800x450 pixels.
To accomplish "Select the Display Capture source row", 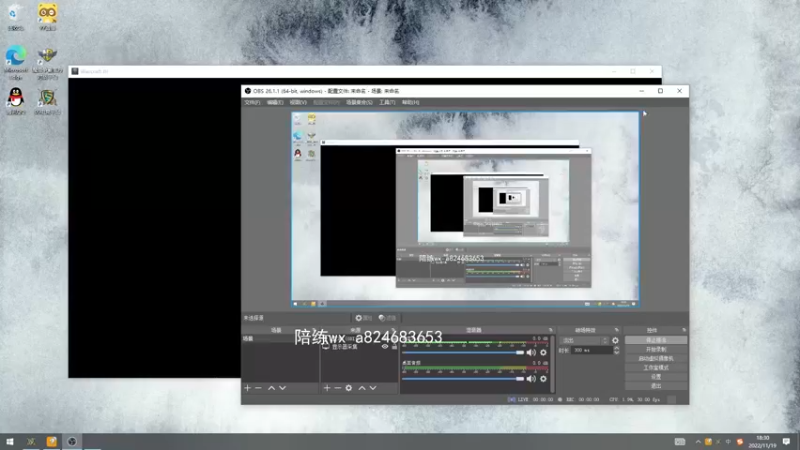I will click(x=359, y=347).
